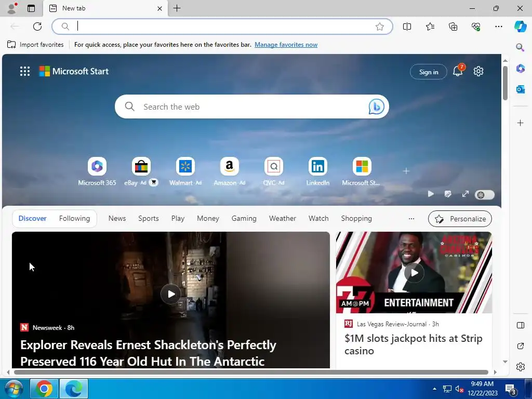Open the Edge profile icon
Image resolution: width=532 pixels, height=399 pixels.
(12, 8)
